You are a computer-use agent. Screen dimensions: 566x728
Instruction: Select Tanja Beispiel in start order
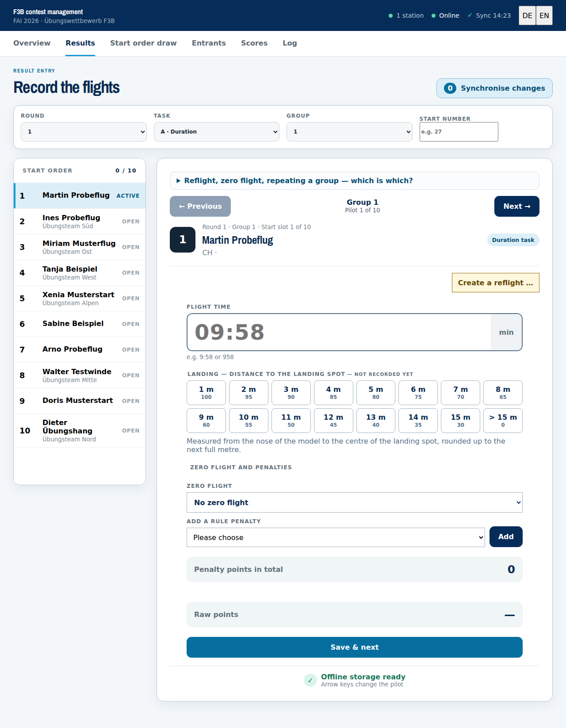80,272
